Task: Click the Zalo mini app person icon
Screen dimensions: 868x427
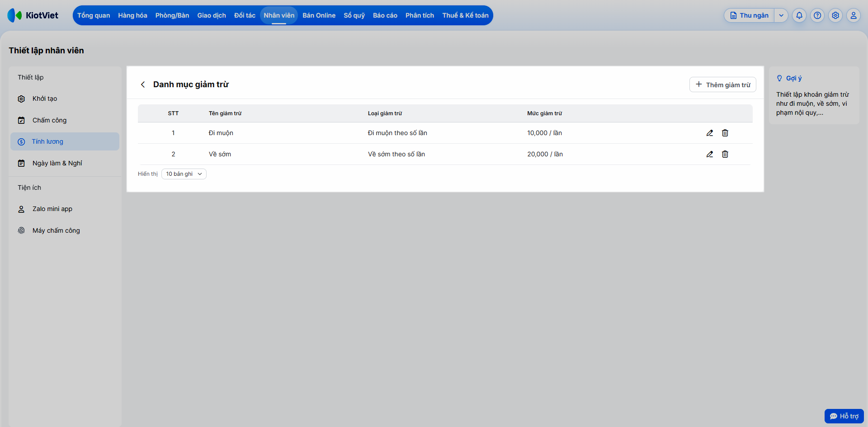Action: (x=21, y=209)
